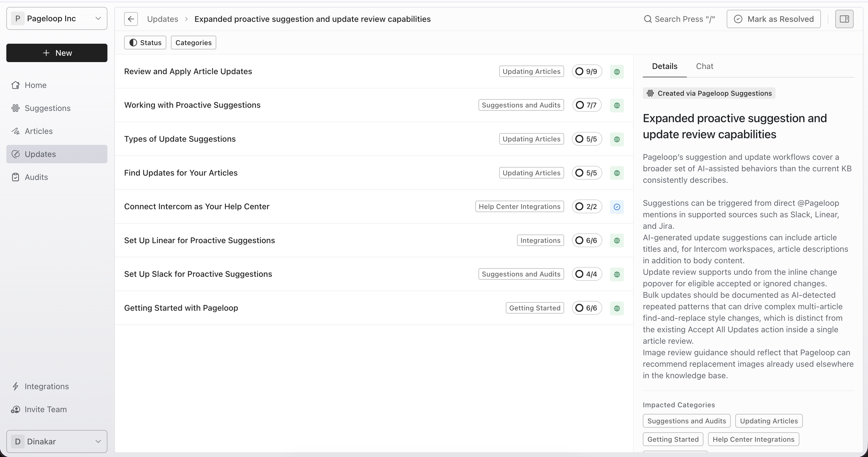
Task: Click the P workspace avatar
Action: point(18,19)
